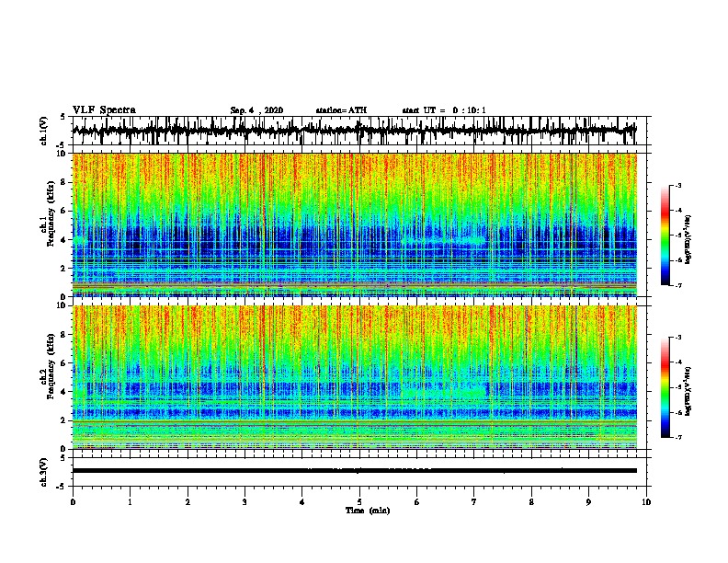Screen dimensions: 728x563
Task: Click time axis tick label "8"
Action: (531, 502)
